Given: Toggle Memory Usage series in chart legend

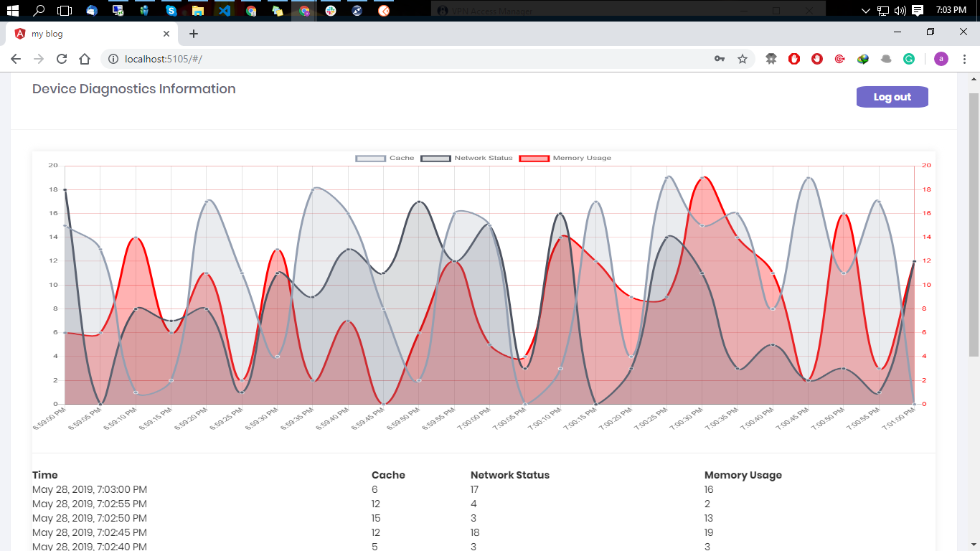Looking at the screenshot, I should pos(565,158).
